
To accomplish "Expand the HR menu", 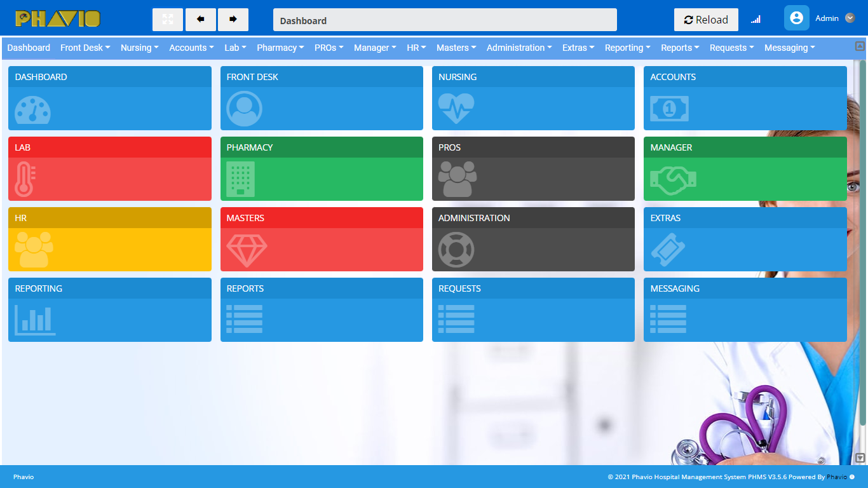I will click(416, 48).
